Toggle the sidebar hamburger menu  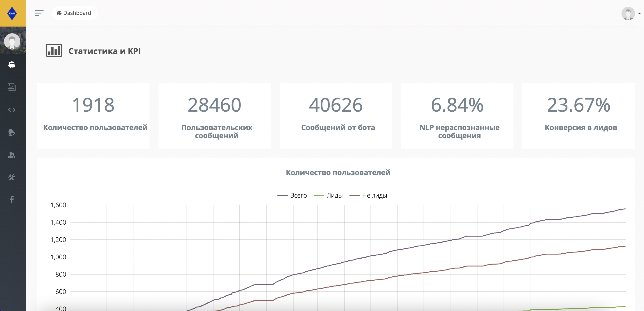39,13
